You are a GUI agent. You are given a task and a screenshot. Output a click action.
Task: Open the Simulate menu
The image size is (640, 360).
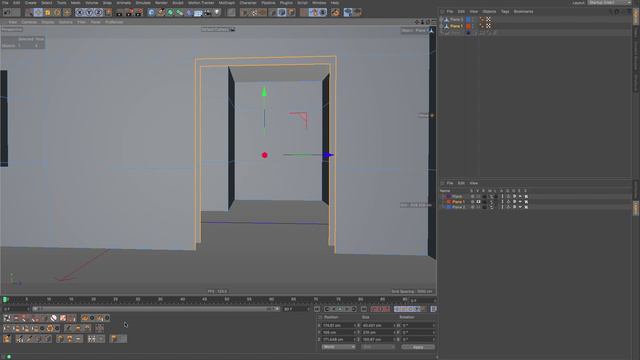(x=143, y=3)
